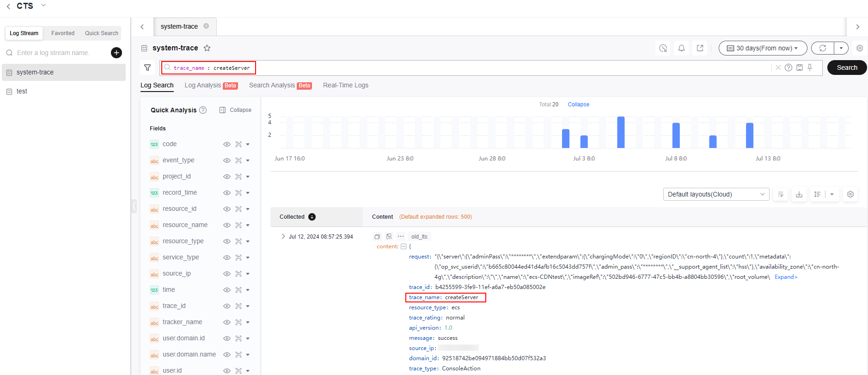Download logs icon

[x=799, y=194]
